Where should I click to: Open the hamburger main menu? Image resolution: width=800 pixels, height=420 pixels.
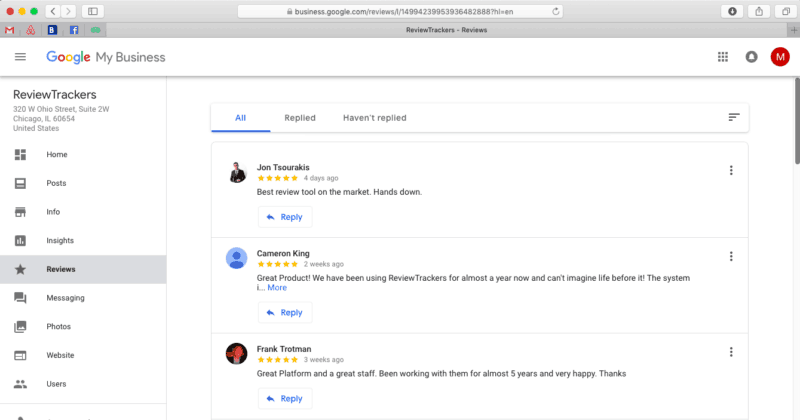20,57
